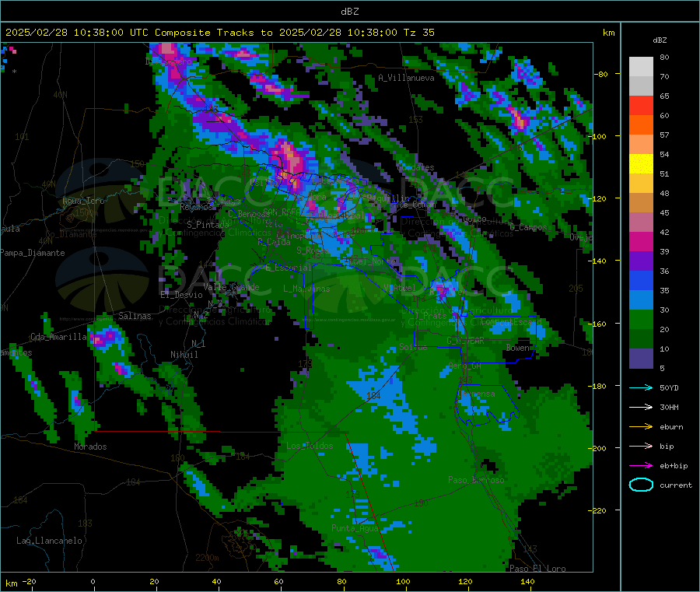
Task: Click the white 30HM track arrow in legend
Action: click(x=641, y=407)
